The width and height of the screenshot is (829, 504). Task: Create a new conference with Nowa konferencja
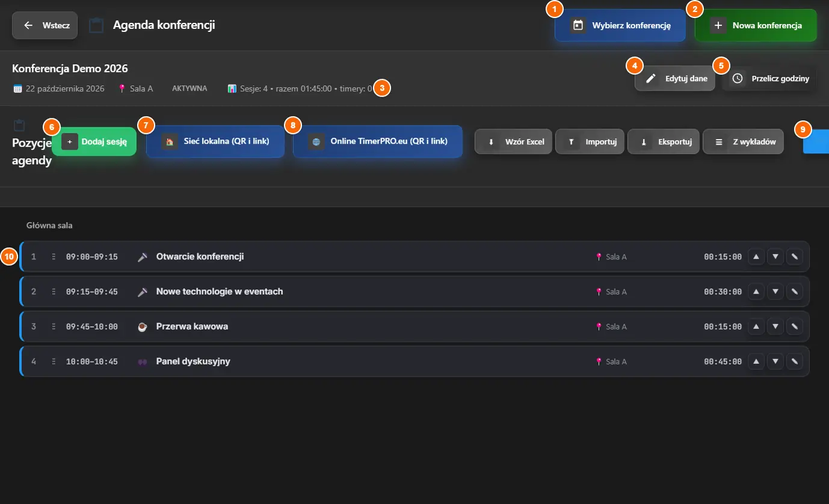(756, 25)
